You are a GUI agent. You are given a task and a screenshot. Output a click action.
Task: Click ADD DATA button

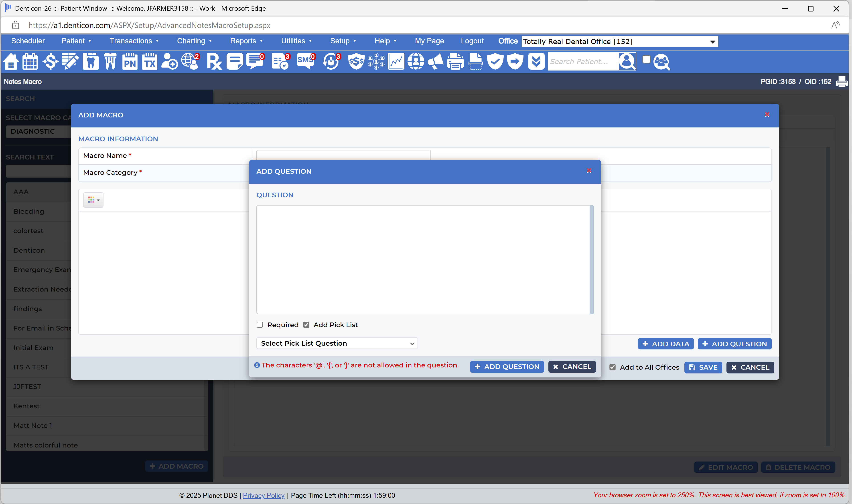(665, 344)
